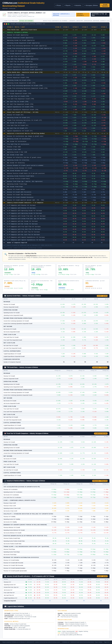This screenshot has height=644, width=112.
Task: Click the green dot in CSV preview window
Action: (x=8, y=24)
